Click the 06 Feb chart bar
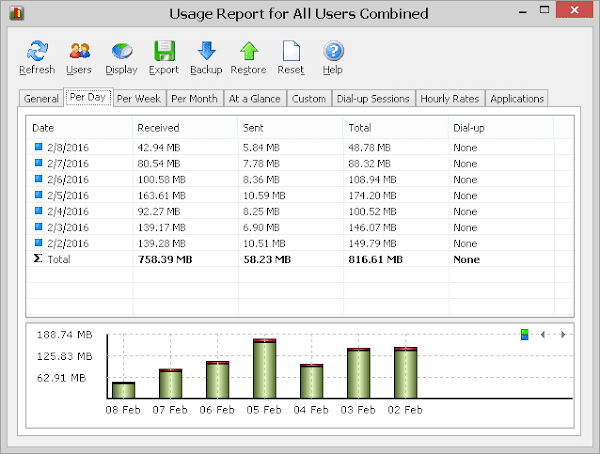Screen dimensions: 600x454 point(218,380)
